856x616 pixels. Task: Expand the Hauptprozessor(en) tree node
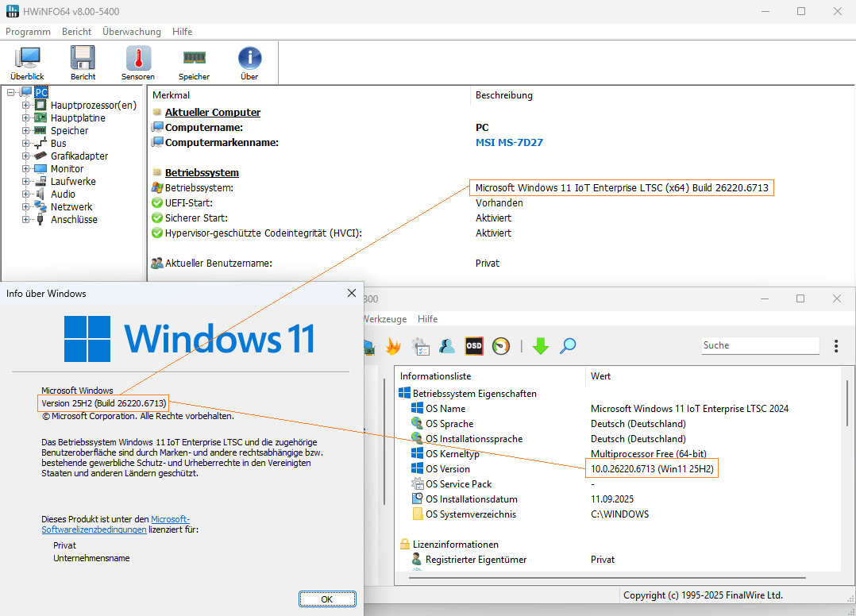click(x=25, y=105)
